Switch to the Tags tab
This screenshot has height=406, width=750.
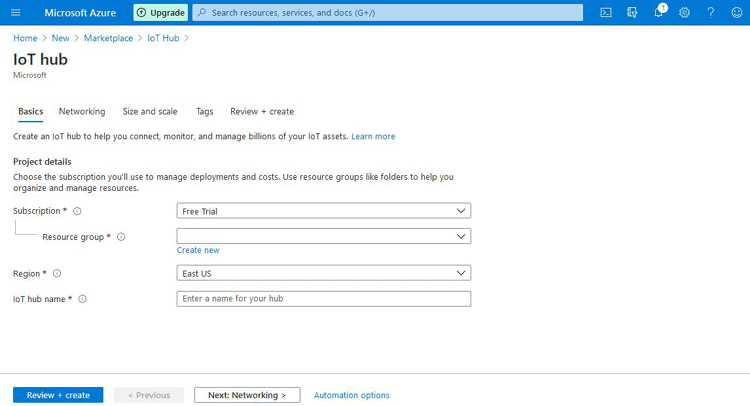pyautogui.click(x=204, y=111)
